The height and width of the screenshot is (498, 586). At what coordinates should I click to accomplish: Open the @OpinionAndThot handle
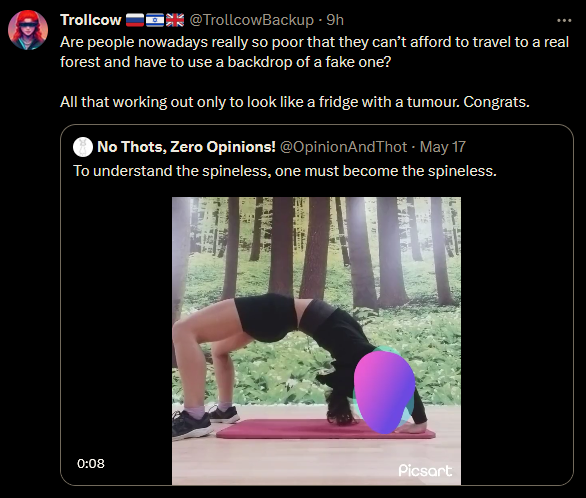coord(343,147)
